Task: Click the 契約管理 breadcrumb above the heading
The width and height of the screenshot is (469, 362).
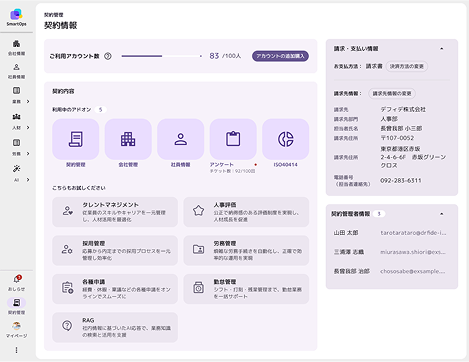Action: click(54, 15)
